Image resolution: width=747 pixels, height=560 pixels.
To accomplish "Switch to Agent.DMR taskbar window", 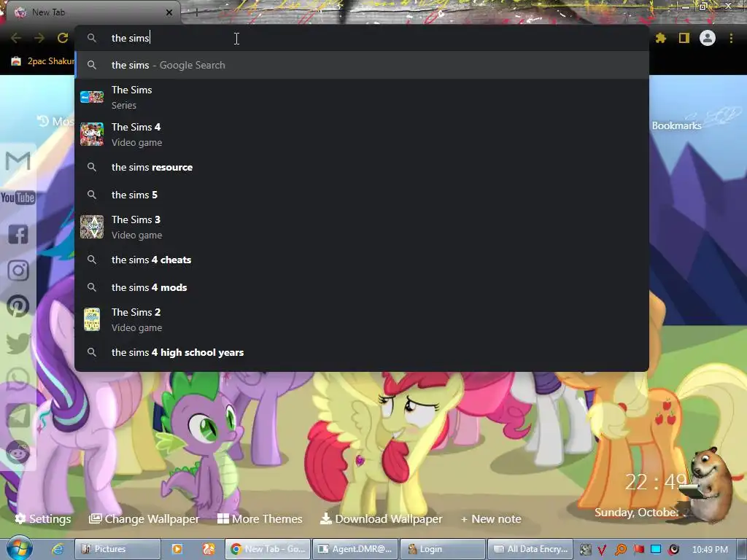I will coord(355,549).
